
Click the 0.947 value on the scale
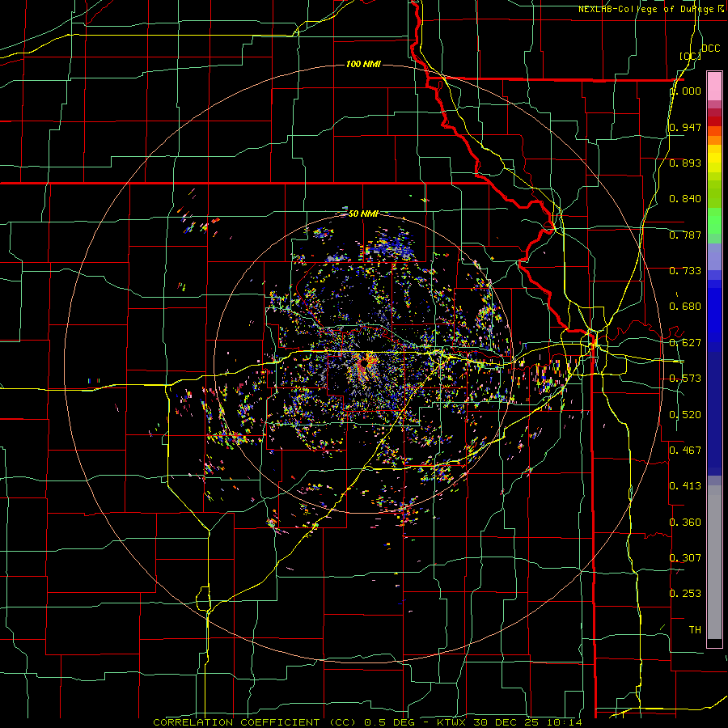[x=685, y=127]
